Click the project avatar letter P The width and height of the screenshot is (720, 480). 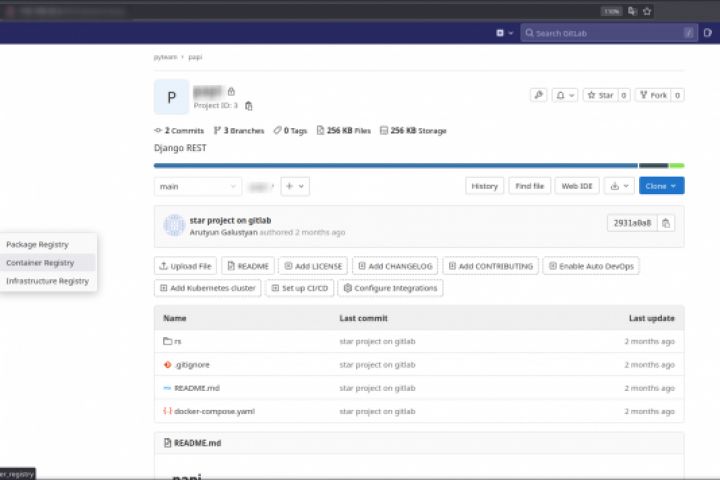click(x=171, y=97)
